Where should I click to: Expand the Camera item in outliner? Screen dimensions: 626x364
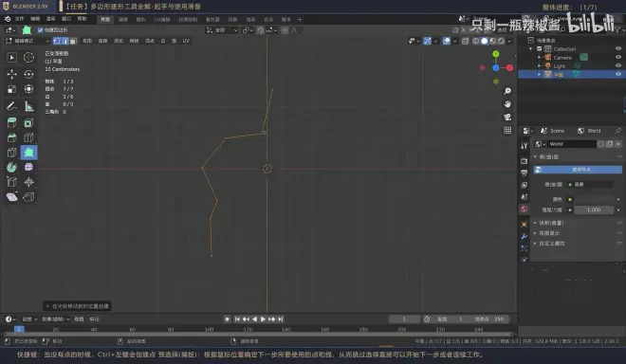[540, 58]
